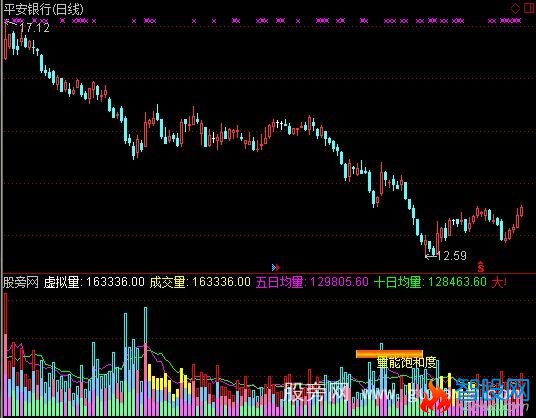
Task: Click the 虚拟量: 163336.00 readout
Action: [94, 282]
